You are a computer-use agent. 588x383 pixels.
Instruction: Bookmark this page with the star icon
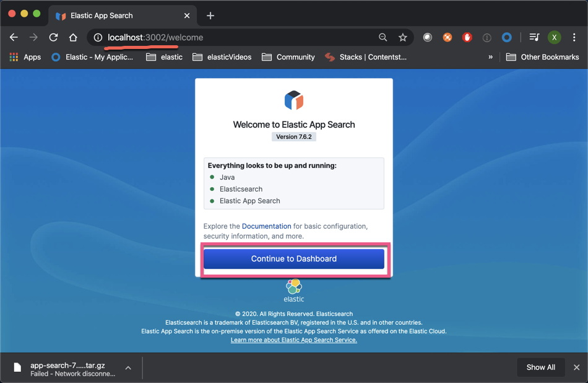pos(403,37)
